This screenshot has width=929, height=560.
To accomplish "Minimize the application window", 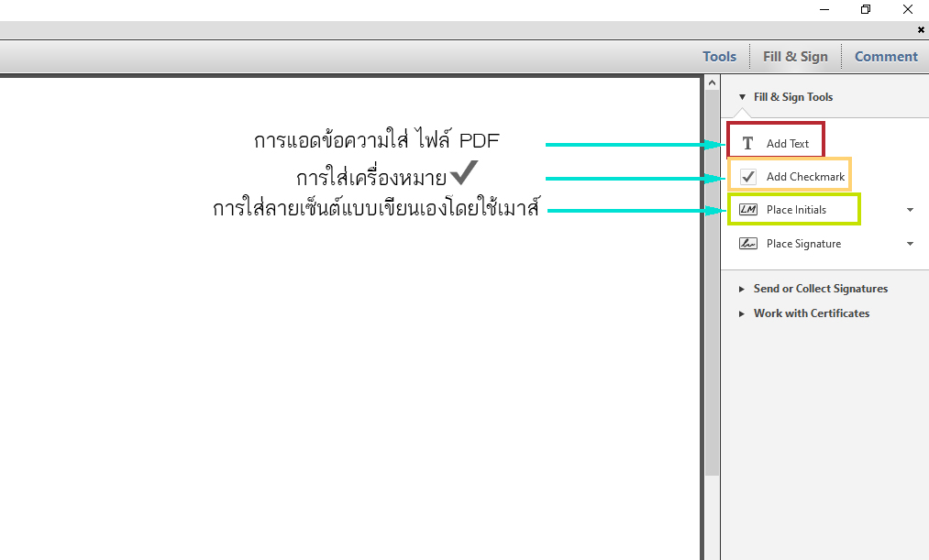I will click(823, 9).
